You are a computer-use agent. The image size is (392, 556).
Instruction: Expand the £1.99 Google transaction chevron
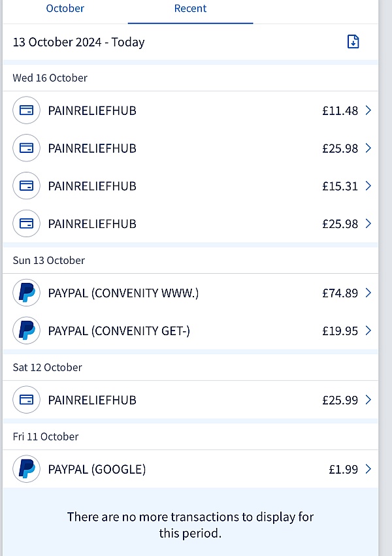coord(368,469)
